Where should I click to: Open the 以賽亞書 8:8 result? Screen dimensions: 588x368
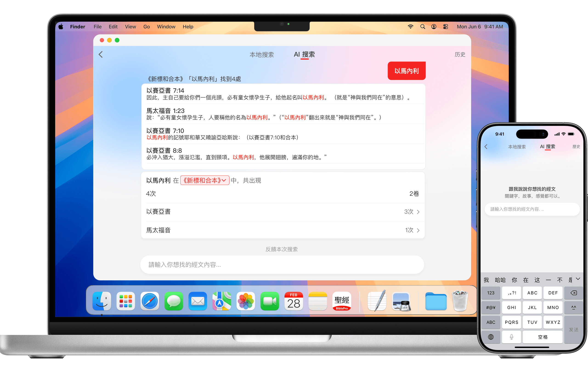(283, 154)
